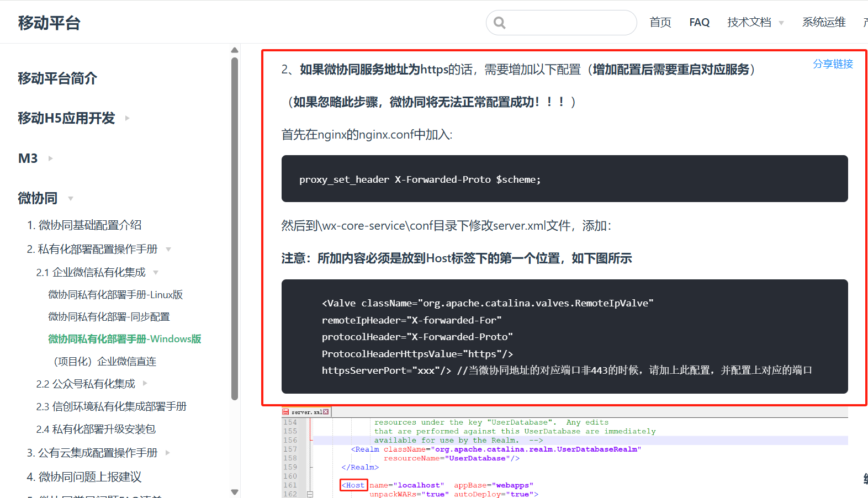
Task: Click the remoteIpHeader code line
Action: coord(412,320)
